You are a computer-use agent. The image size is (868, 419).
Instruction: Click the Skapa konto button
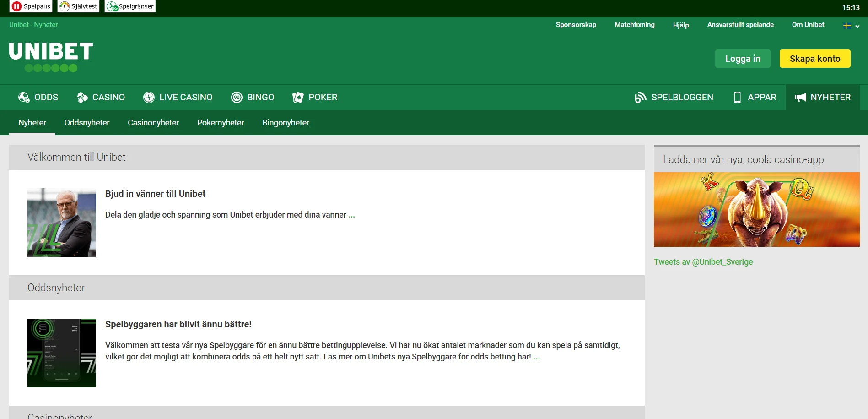point(815,59)
